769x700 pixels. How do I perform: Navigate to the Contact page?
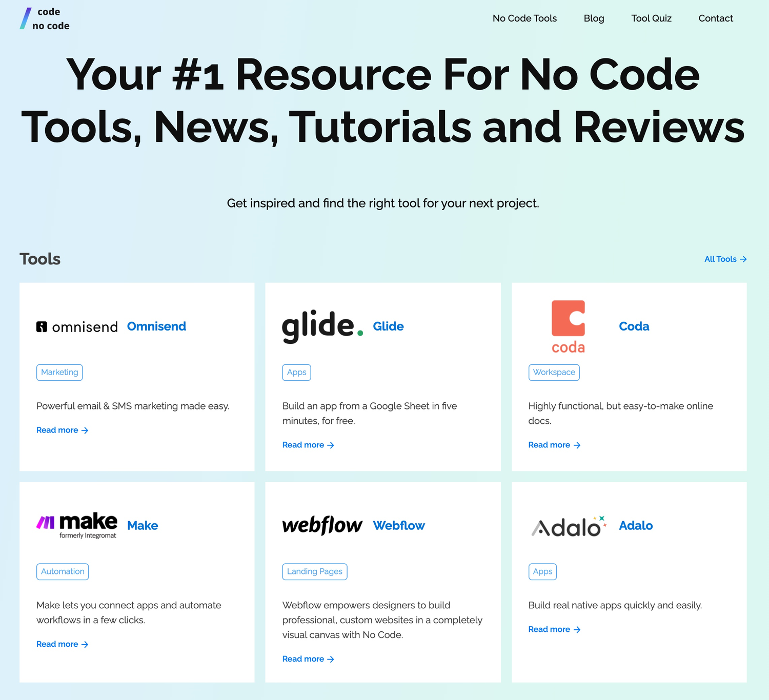coord(715,18)
